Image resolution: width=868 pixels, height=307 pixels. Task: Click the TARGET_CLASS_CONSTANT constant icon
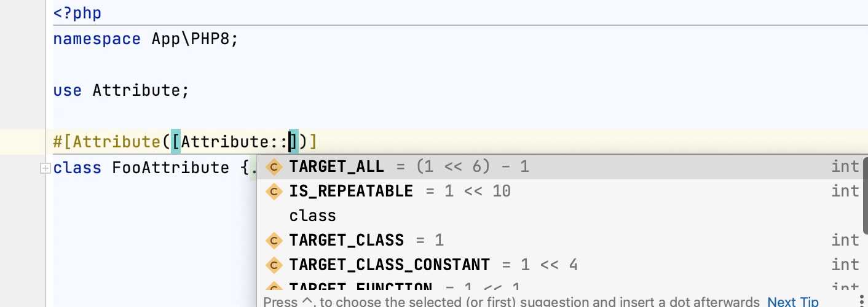click(274, 265)
